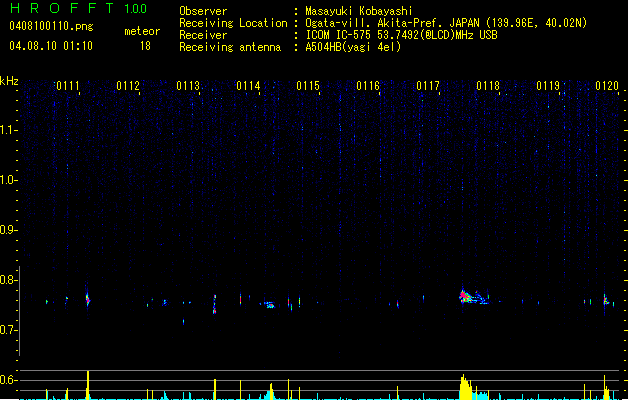Viewport: 629px width, 400px height.
Task: Click the 0114 time marker
Action: 248,86
